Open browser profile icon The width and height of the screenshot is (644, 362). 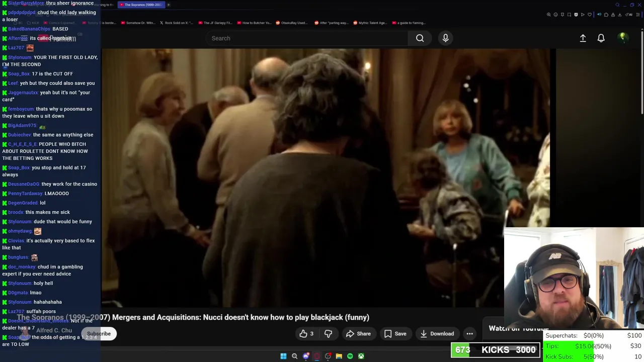613,15
